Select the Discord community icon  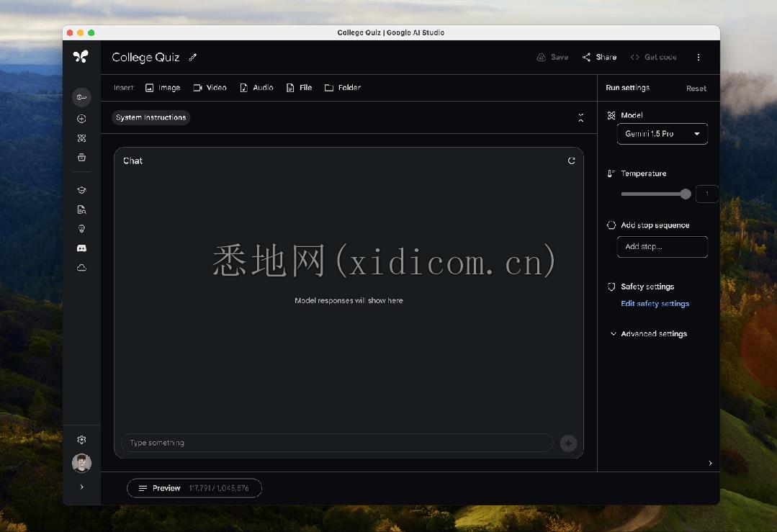coord(81,248)
